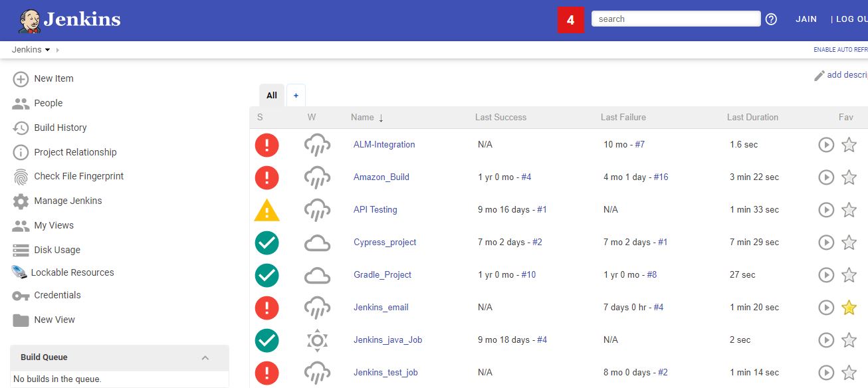Screen dimensions: 868x388
Task: Unfavorite the Jenkins_email job
Action: (x=849, y=307)
